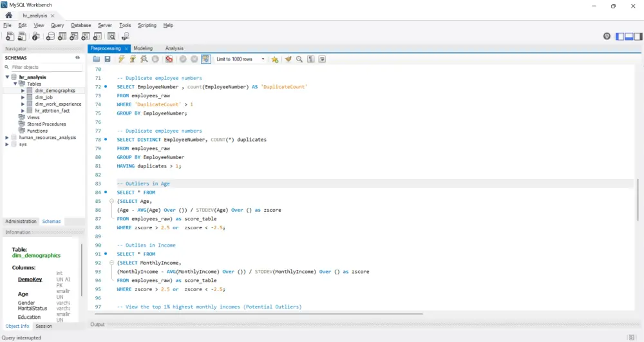Select the Stored Procedures tree item

pos(46,124)
